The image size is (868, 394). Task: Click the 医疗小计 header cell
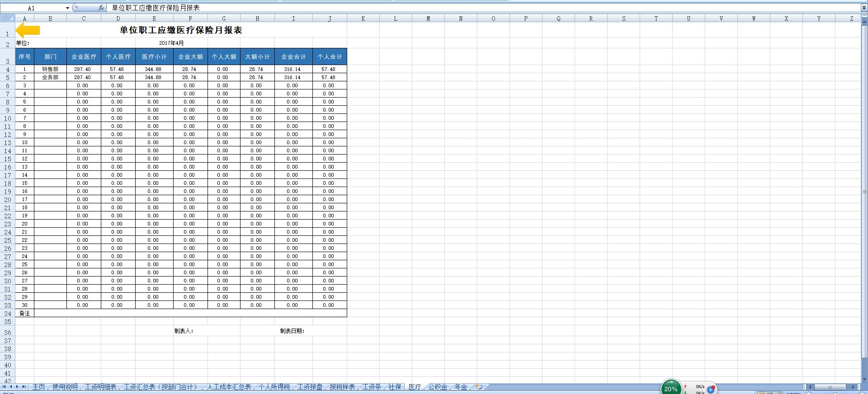click(x=154, y=56)
